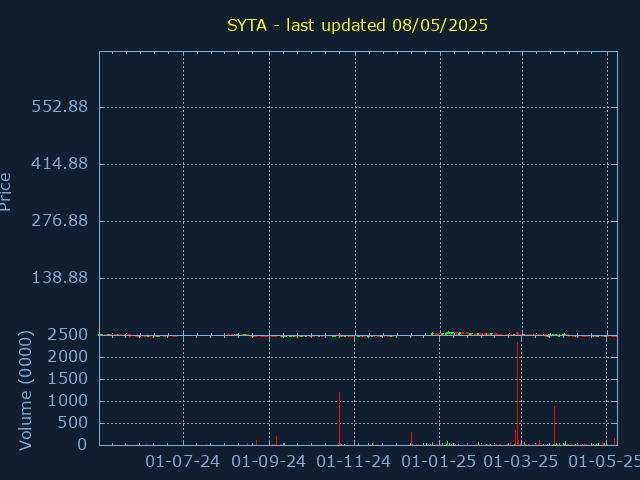
Task: Click the price label 552.88
Action: 60,107
